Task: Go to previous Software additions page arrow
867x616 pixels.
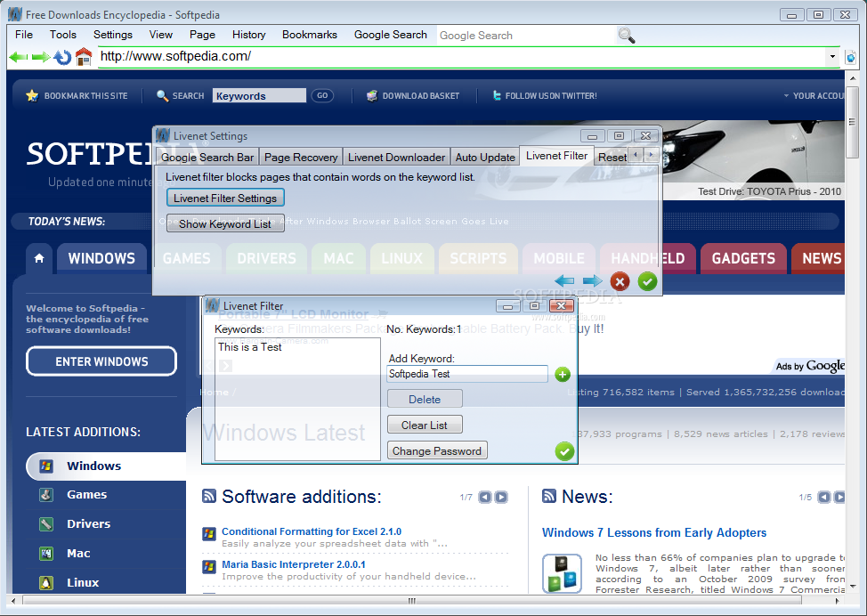Action: 485,497
